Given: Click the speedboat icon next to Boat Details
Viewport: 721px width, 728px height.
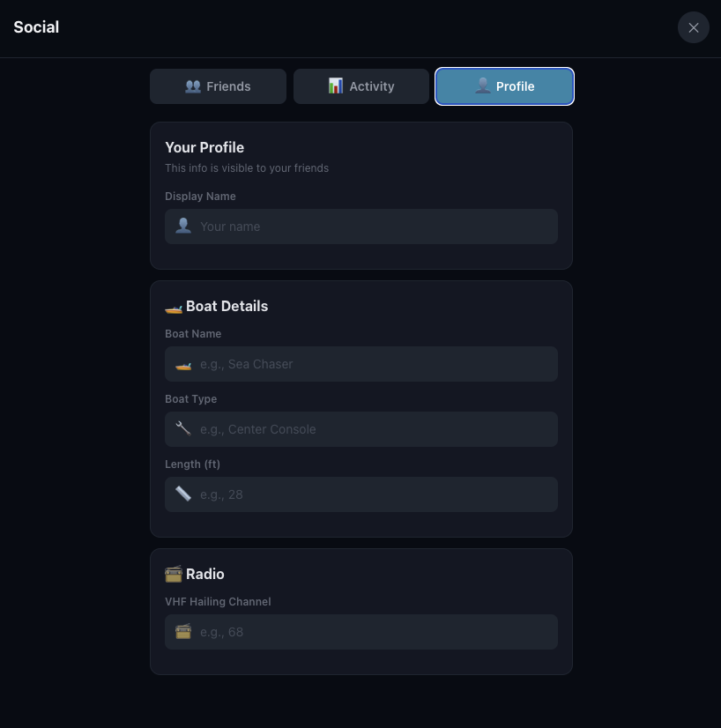Looking at the screenshot, I should (174, 307).
